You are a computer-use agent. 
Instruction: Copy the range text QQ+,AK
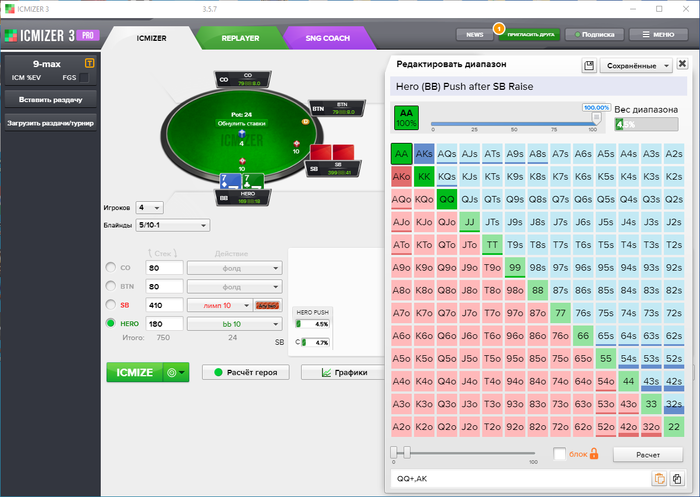pos(677,479)
